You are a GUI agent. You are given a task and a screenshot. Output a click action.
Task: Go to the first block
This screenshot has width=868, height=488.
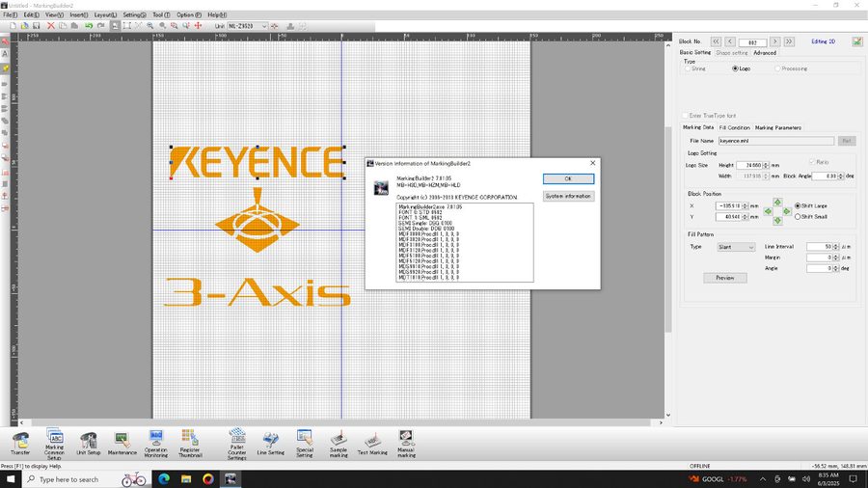click(717, 41)
